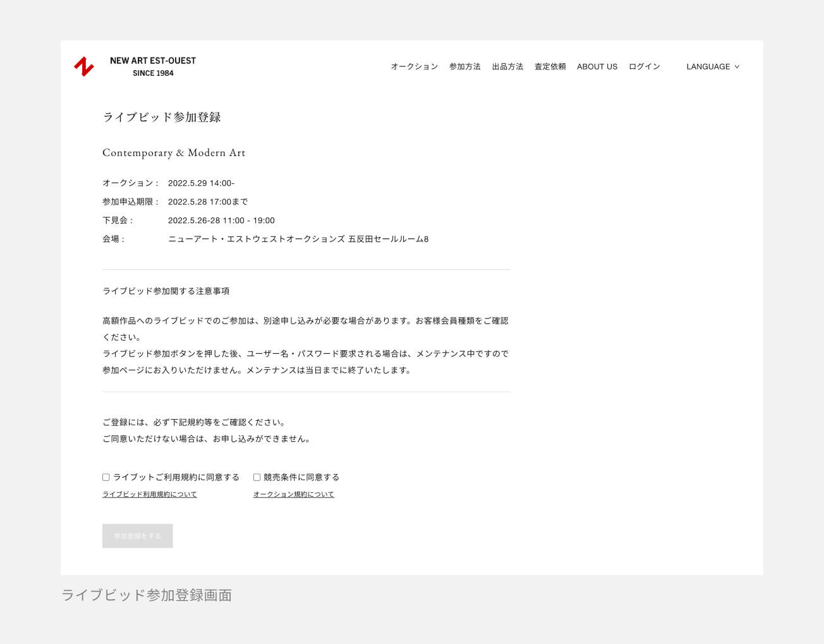Open the オークション規約について link
Image resolution: width=824 pixels, height=644 pixels.
point(293,494)
